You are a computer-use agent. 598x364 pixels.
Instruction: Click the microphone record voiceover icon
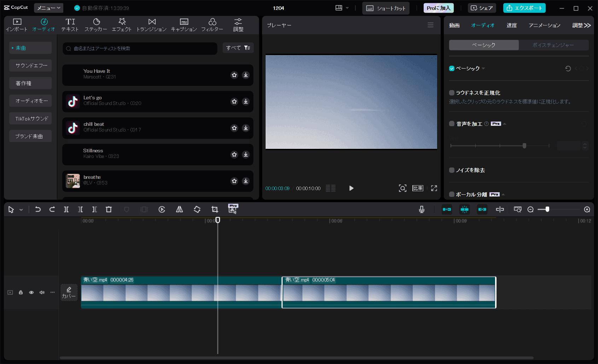(x=422, y=210)
